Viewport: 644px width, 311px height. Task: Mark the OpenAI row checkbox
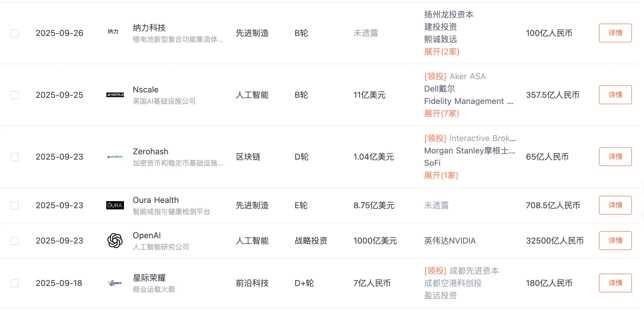pos(15,241)
